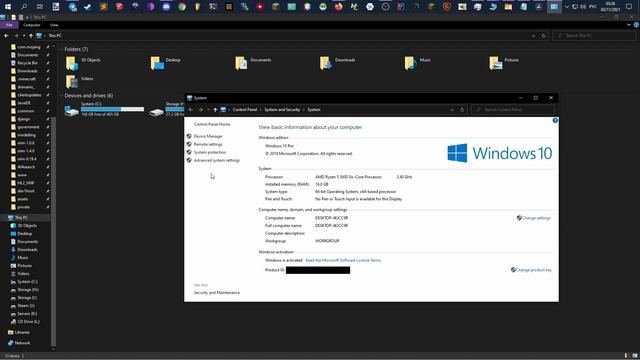Open the 3D Objects folder icon

coord(71,63)
